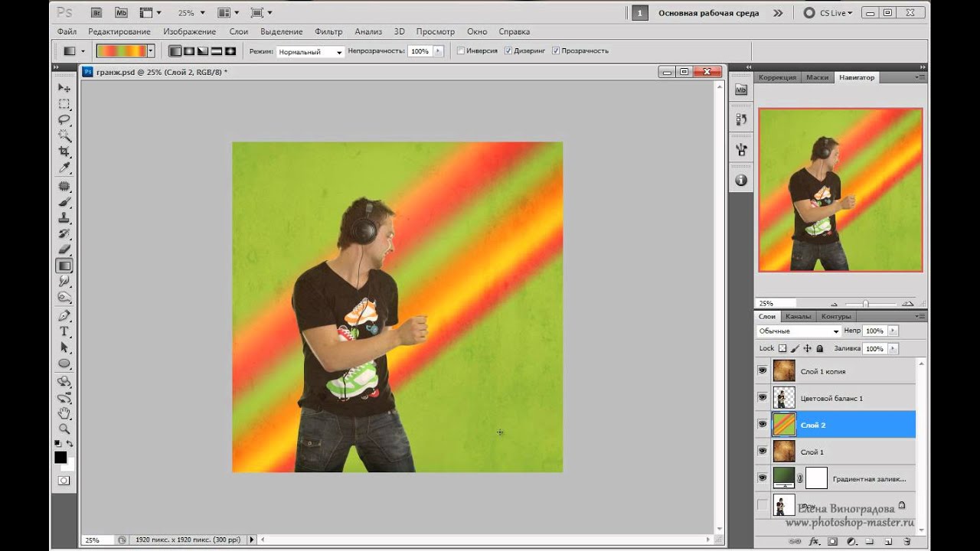The height and width of the screenshot is (551, 980).
Task: Select the Lasso tool
Action: point(64,120)
